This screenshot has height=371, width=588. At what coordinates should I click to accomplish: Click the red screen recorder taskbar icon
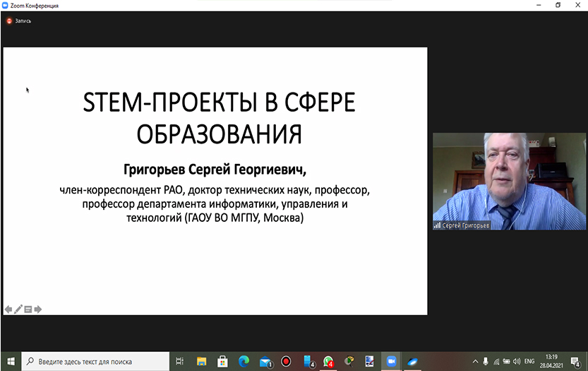coord(286,360)
